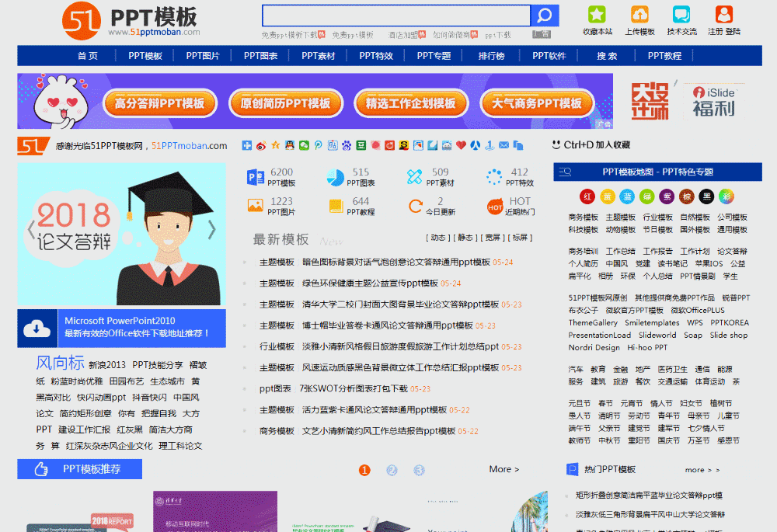Go to next banner slide arrow

(x=212, y=229)
